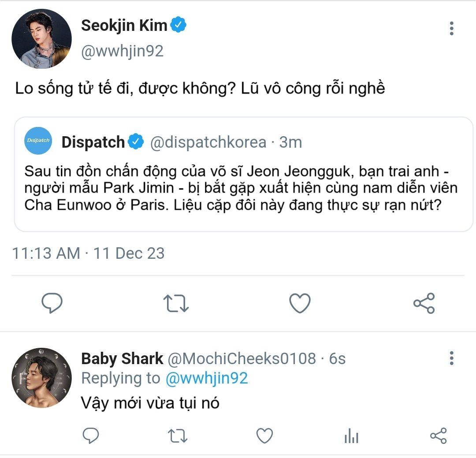
Task: Open the Seokjin Kim display name
Action: tap(124, 26)
